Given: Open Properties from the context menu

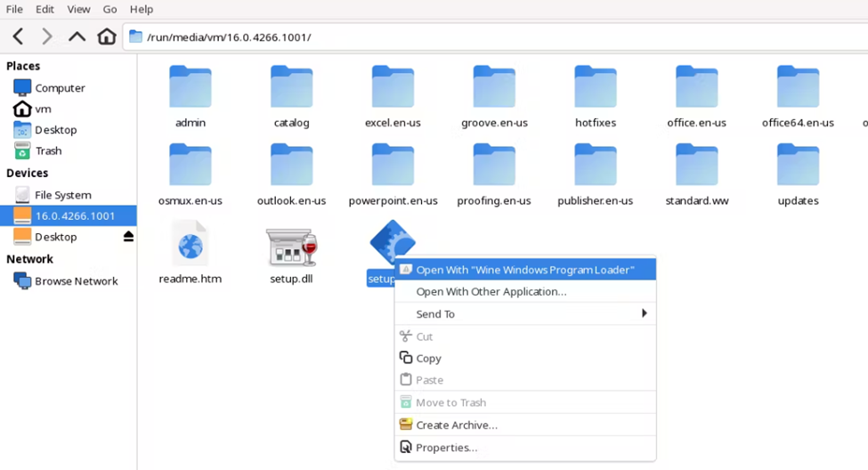Looking at the screenshot, I should [446, 447].
